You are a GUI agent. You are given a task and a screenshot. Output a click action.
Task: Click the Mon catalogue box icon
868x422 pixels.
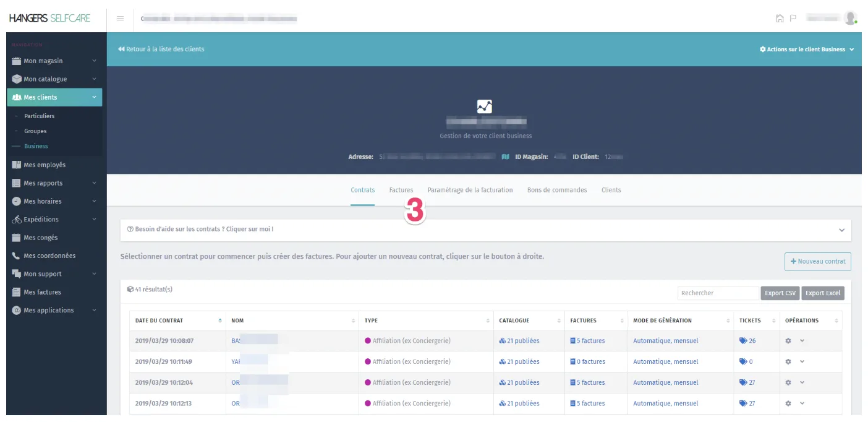(x=17, y=79)
